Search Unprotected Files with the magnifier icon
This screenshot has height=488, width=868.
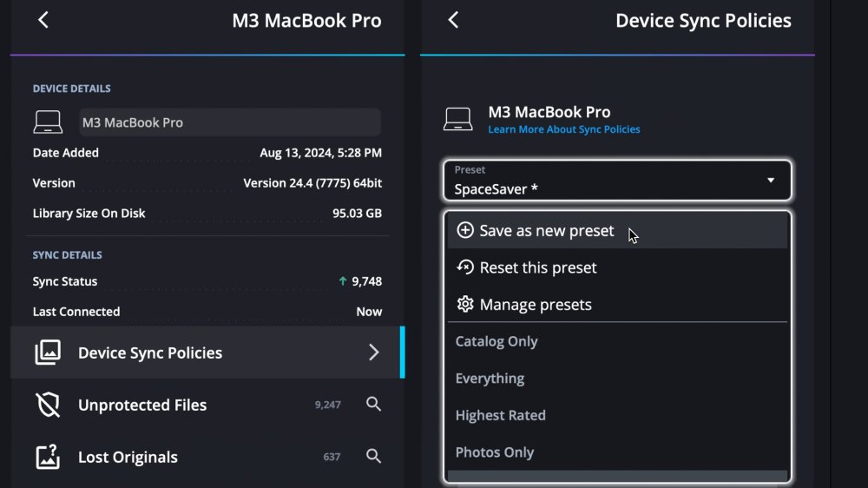point(373,404)
